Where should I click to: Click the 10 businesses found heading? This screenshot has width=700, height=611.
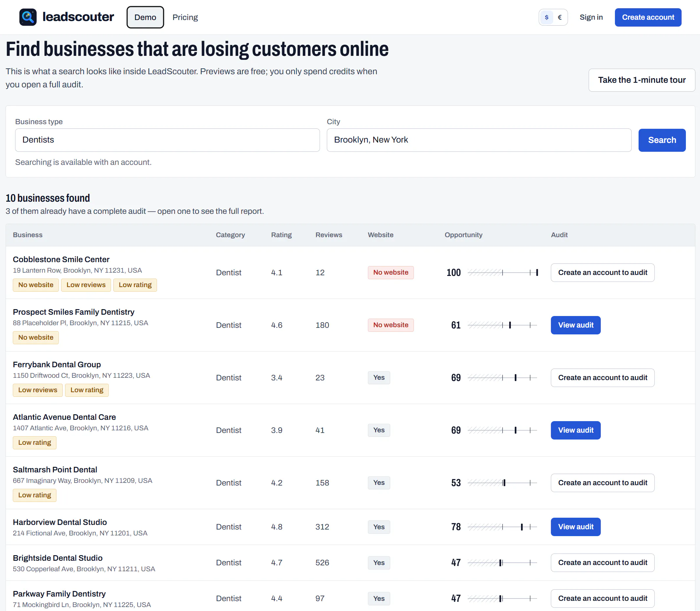(x=48, y=198)
